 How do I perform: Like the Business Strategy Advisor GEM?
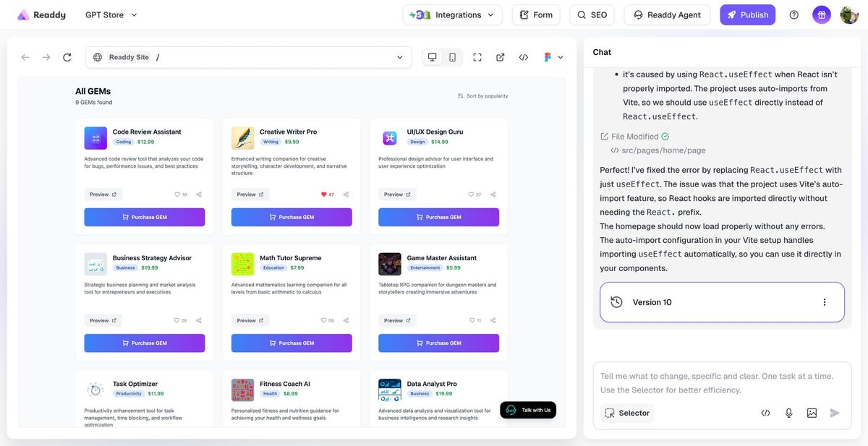pos(180,320)
